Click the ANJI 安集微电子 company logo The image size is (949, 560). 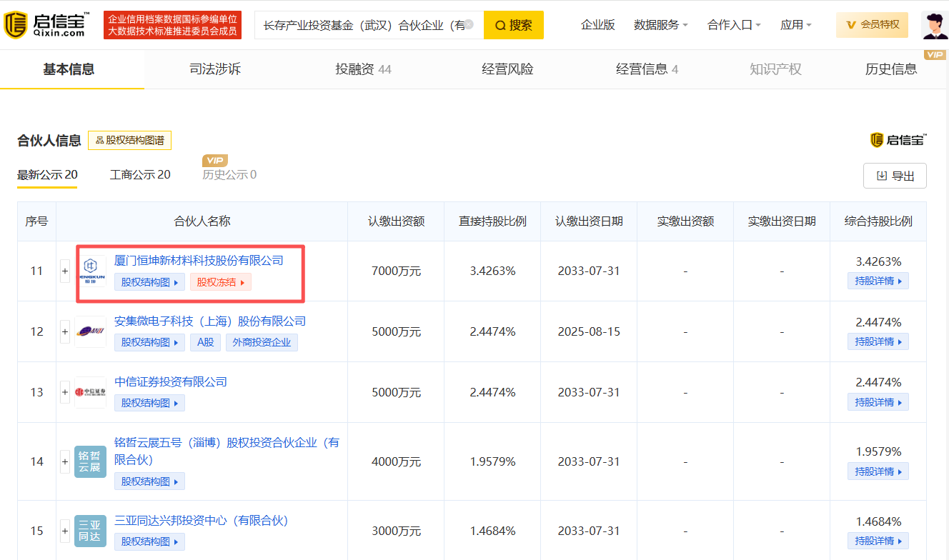[x=90, y=331]
